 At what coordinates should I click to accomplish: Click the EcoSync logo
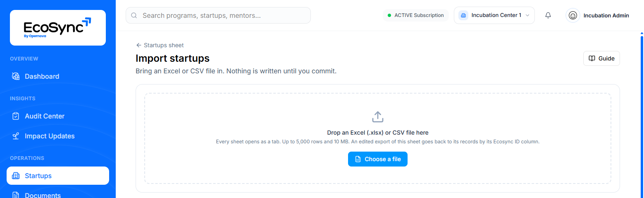57,28
